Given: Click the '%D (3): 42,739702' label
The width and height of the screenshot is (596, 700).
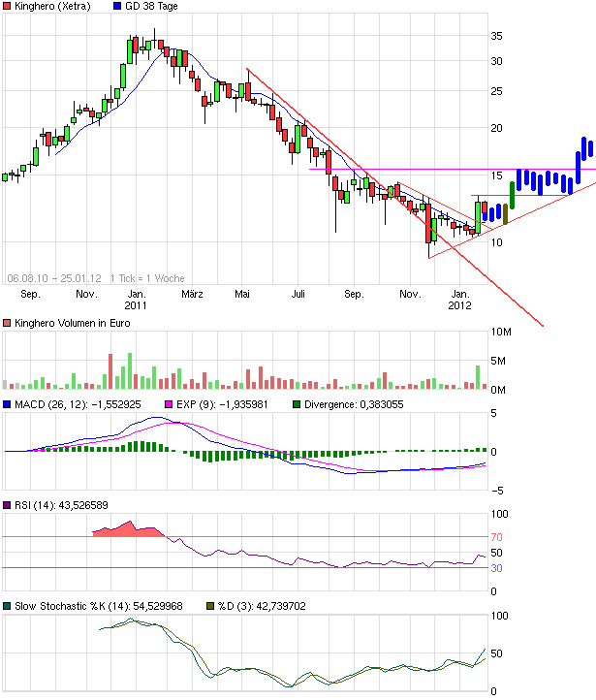Looking at the screenshot, I should (x=262, y=606).
